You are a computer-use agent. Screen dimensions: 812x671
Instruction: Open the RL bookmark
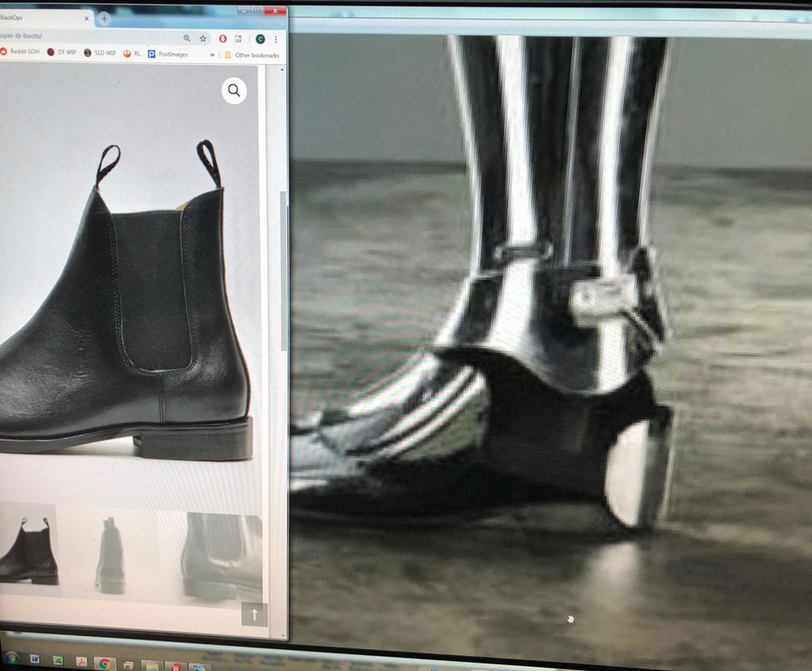pos(132,53)
